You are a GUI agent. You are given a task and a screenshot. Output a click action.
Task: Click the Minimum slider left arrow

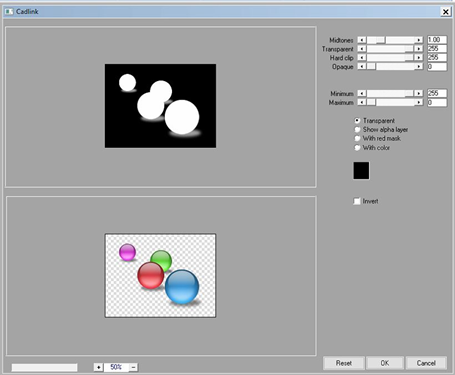coord(362,93)
